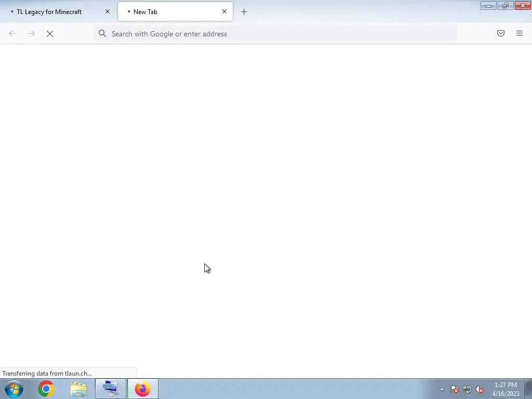This screenshot has height=399, width=532.
Task: Click the Show desktop strip
Action: [x=528, y=389]
